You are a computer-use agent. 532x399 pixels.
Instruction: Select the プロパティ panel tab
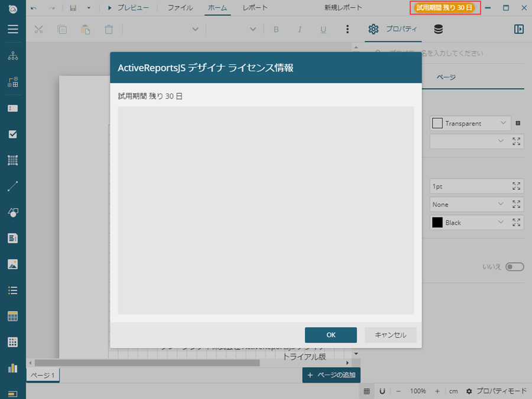click(x=393, y=29)
